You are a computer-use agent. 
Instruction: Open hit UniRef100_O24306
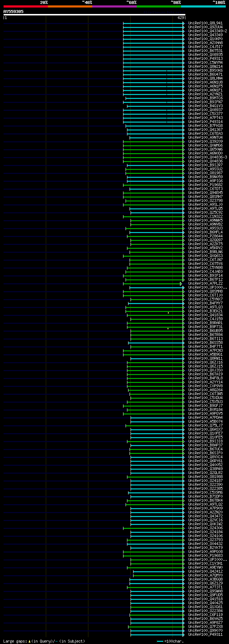click(205, 528)
